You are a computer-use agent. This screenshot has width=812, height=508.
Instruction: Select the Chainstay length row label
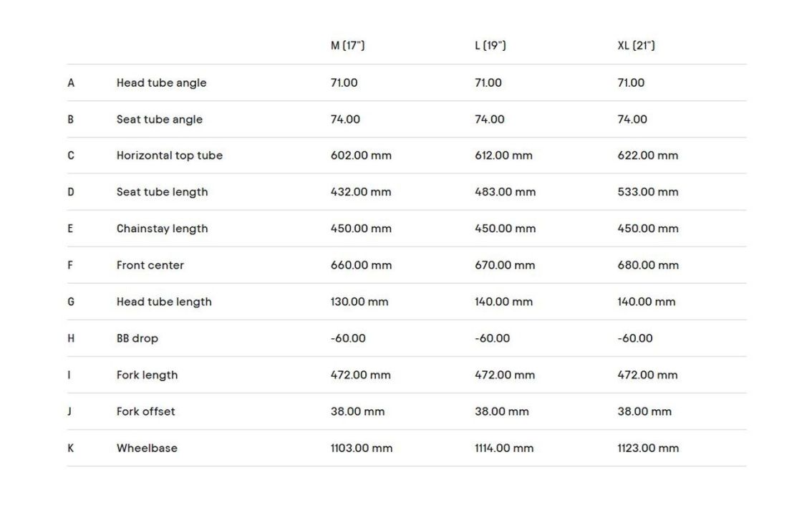coord(162,229)
